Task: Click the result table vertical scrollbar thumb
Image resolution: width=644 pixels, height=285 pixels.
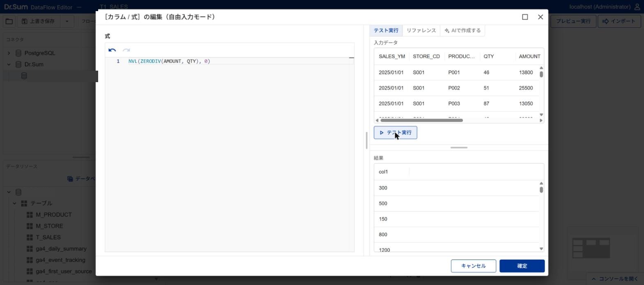Action: pyautogui.click(x=541, y=190)
